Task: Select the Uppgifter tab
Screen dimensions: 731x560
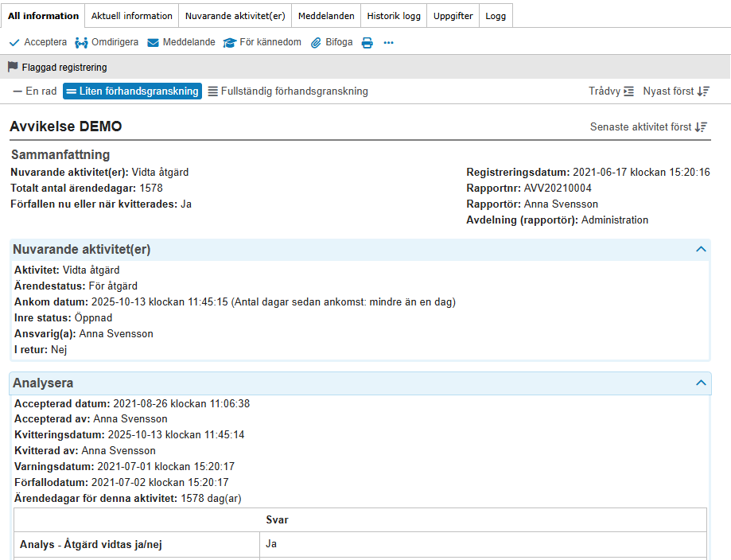Action: [x=453, y=16]
